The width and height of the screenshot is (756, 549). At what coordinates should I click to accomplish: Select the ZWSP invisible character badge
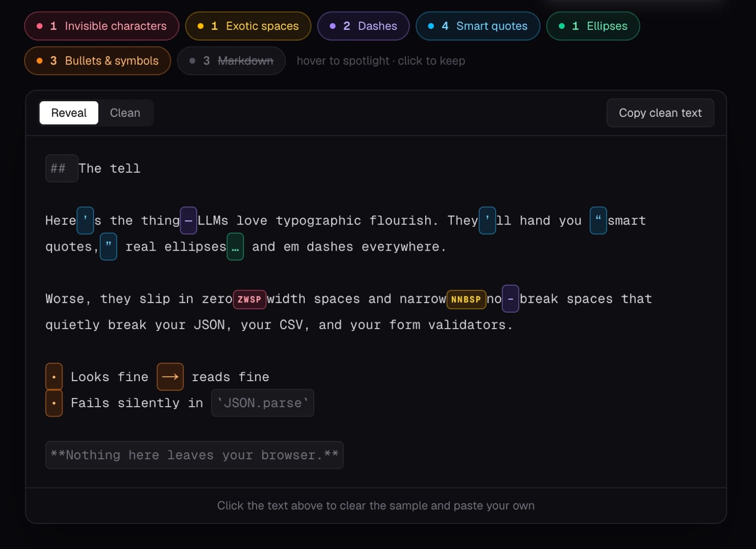(x=249, y=299)
